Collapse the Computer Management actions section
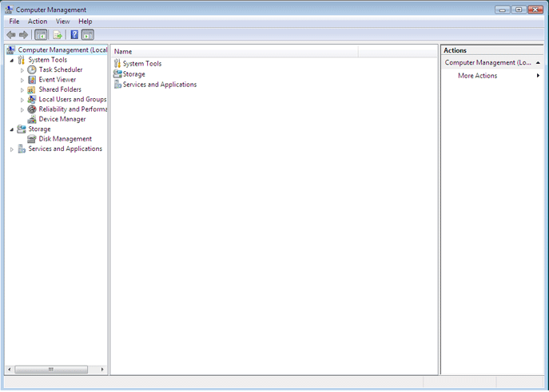Screen dimensions: 549x392 [538, 62]
